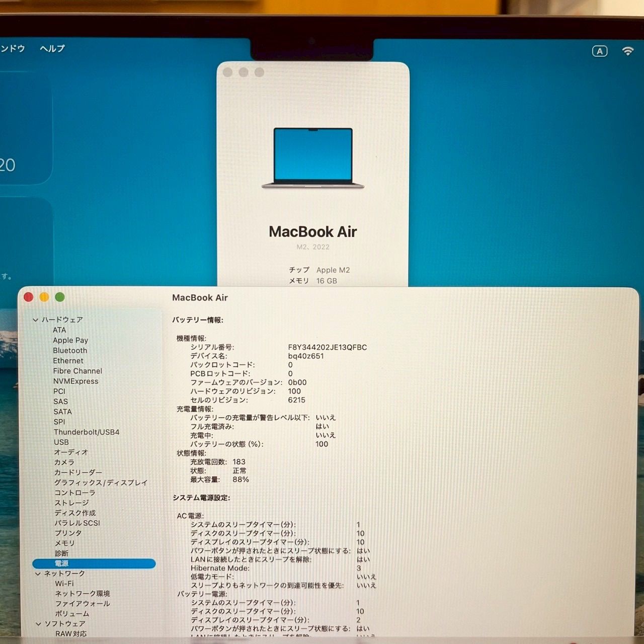The height and width of the screenshot is (644, 644).
Task: Click the MacBook Air laptop image
Action: [313, 158]
